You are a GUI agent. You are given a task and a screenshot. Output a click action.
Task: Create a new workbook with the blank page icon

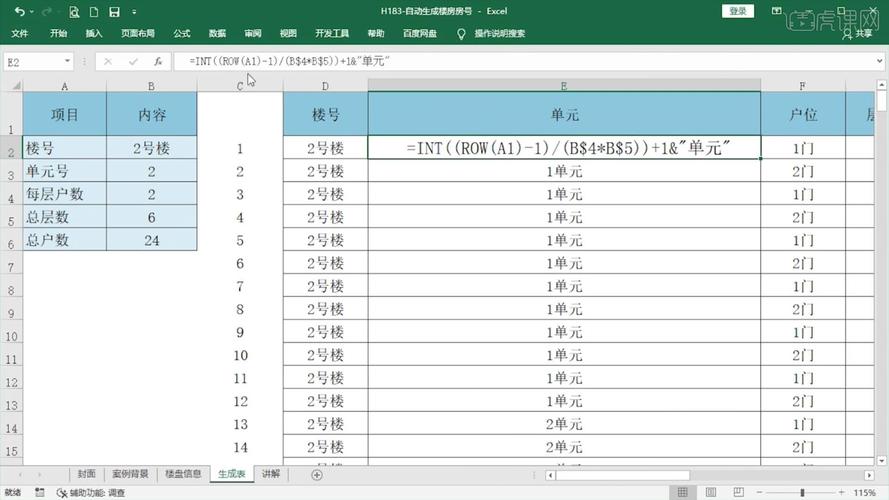click(x=94, y=11)
